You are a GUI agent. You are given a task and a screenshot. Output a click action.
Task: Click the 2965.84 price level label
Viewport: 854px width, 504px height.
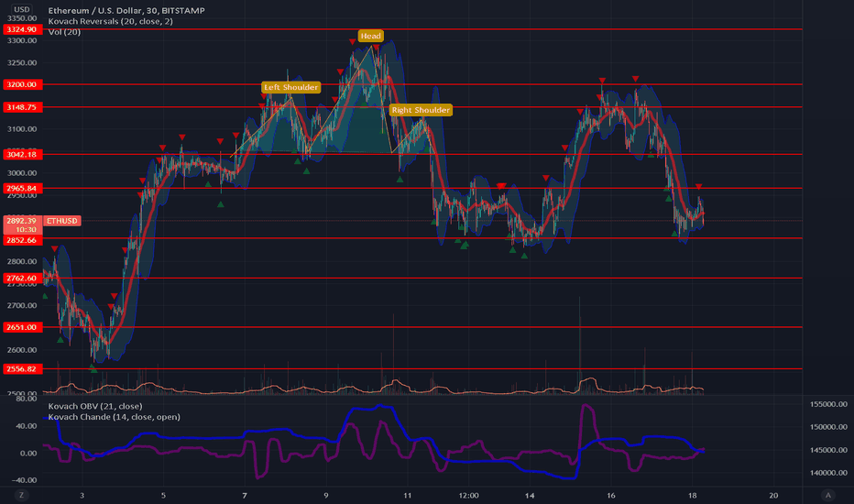pyautogui.click(x=22, y=189)
